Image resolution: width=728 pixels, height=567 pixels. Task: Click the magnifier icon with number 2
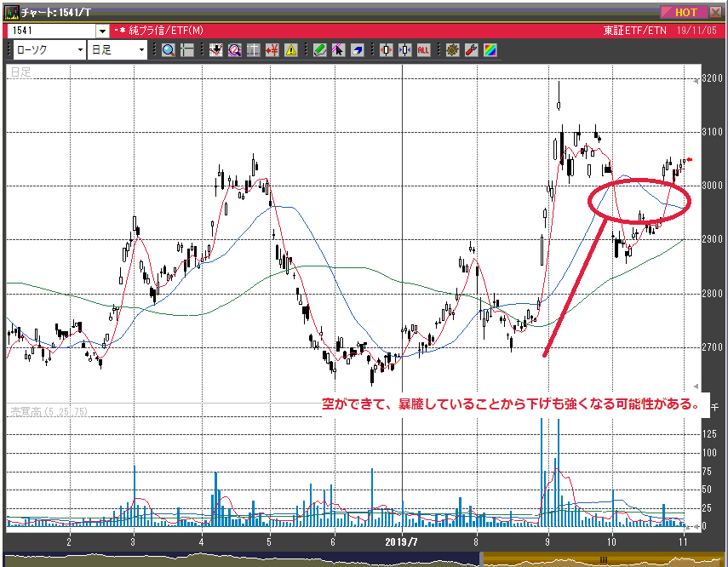pos(234,49)
